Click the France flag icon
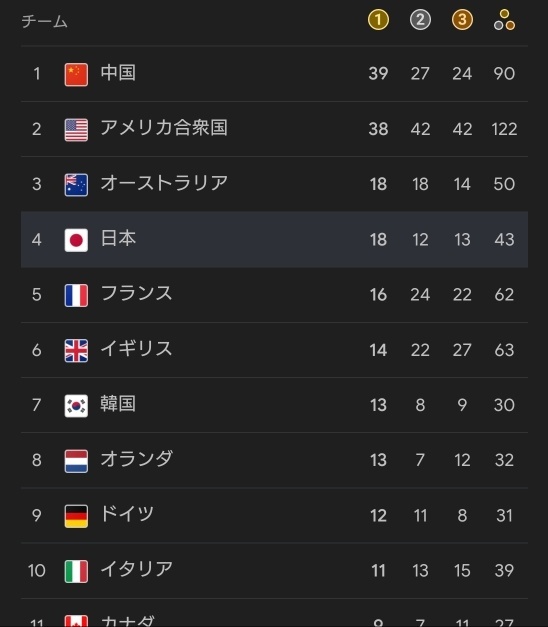Viewport: 548px width, 627px height. (76, 296)
